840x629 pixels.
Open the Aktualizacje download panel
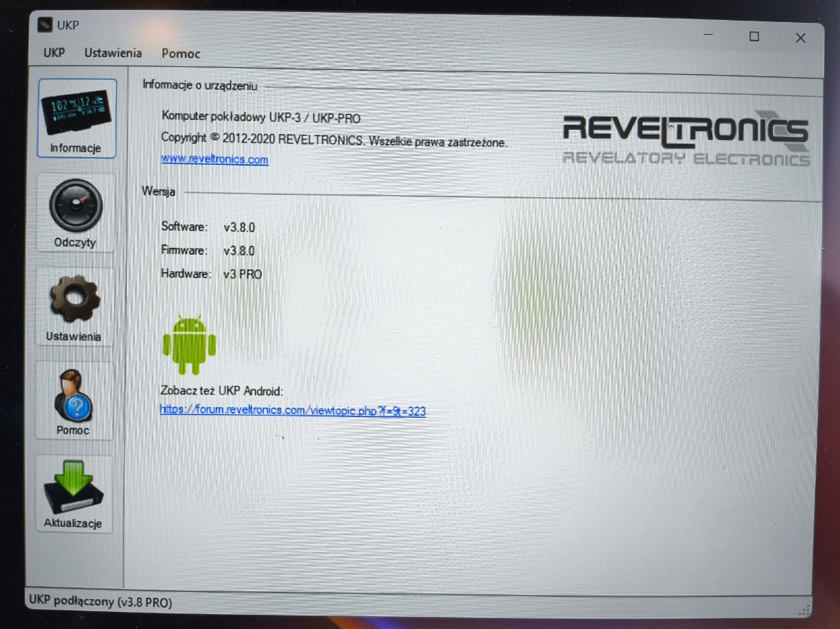point(74,494)
